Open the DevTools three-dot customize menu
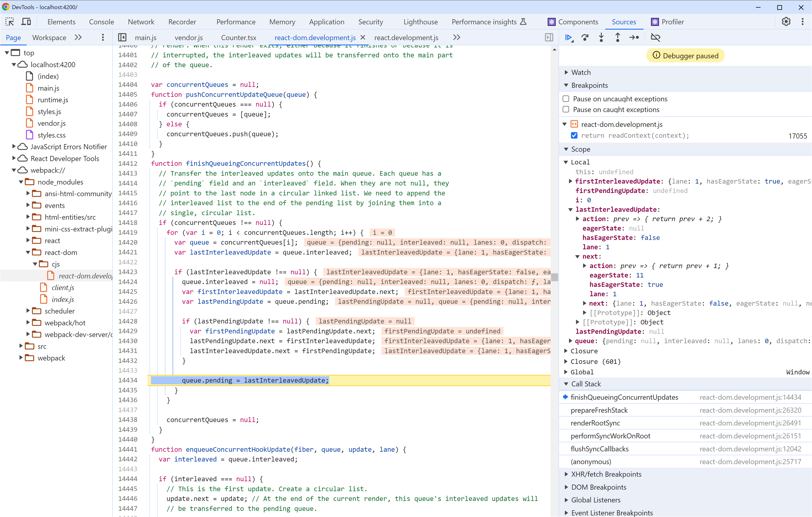Screen dimensions: 812x517 tap(803, 22)
